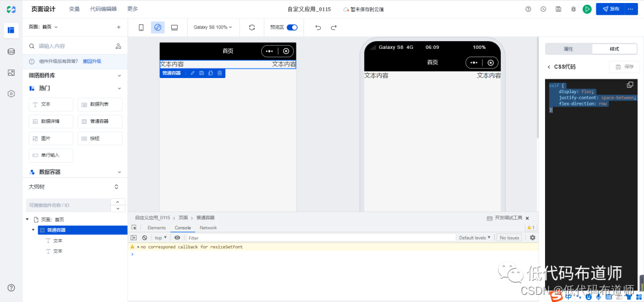
Task: Toggle the 预览区 switch
Action: [x=292, y=27]
